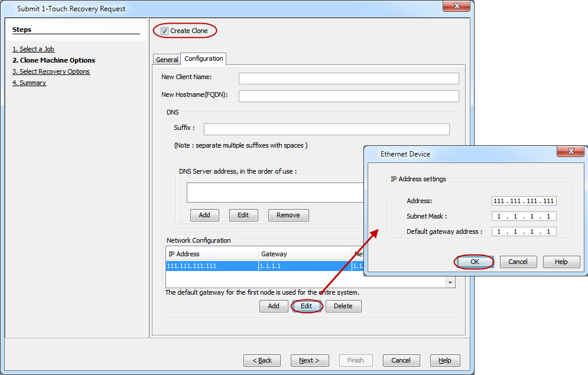Jump to the Summary step

tap(29, 83)
